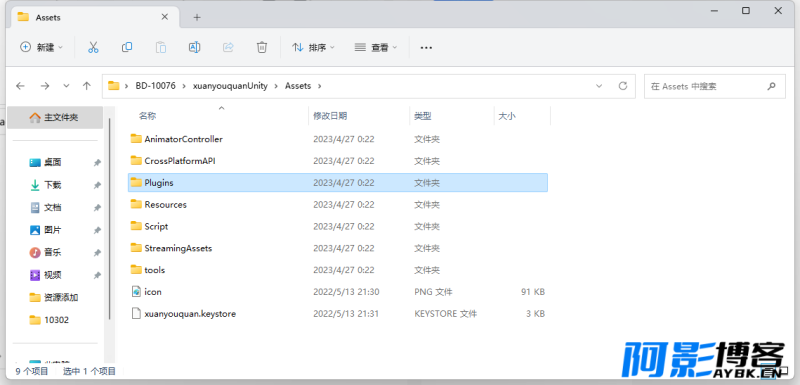Viewport: 800px width, 385px height.
Task: Click the back navigation arrow
Action: (20, 86)
